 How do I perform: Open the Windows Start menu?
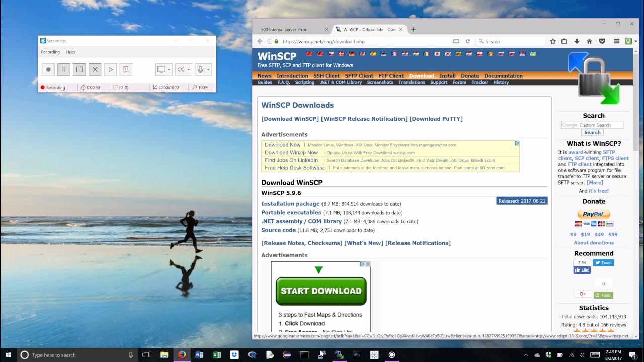9,355
